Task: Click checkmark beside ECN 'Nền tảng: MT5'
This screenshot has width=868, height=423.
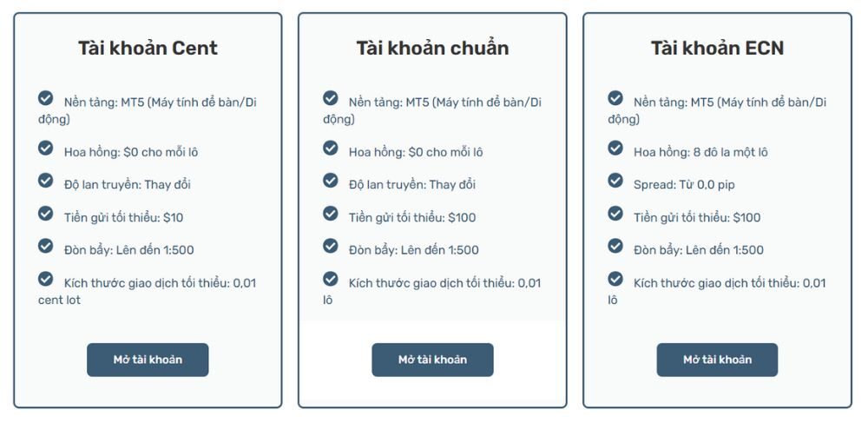Action: [615, 98]
